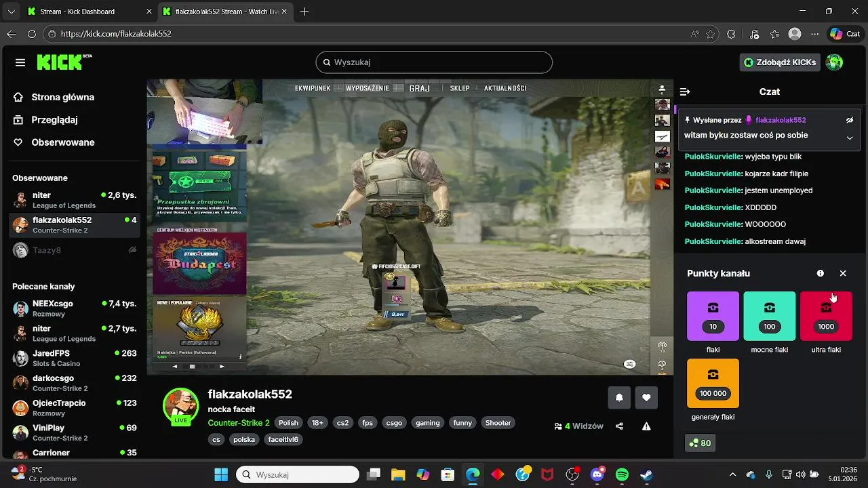The width and height of the screenshot is (868, 488).
Task: Open channel points info icon
Action: 821,273
